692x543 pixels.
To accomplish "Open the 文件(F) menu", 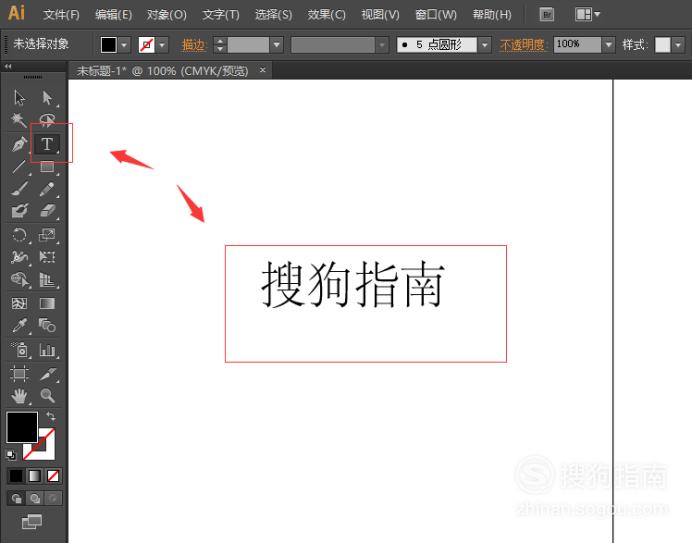I will coord(61,15).
